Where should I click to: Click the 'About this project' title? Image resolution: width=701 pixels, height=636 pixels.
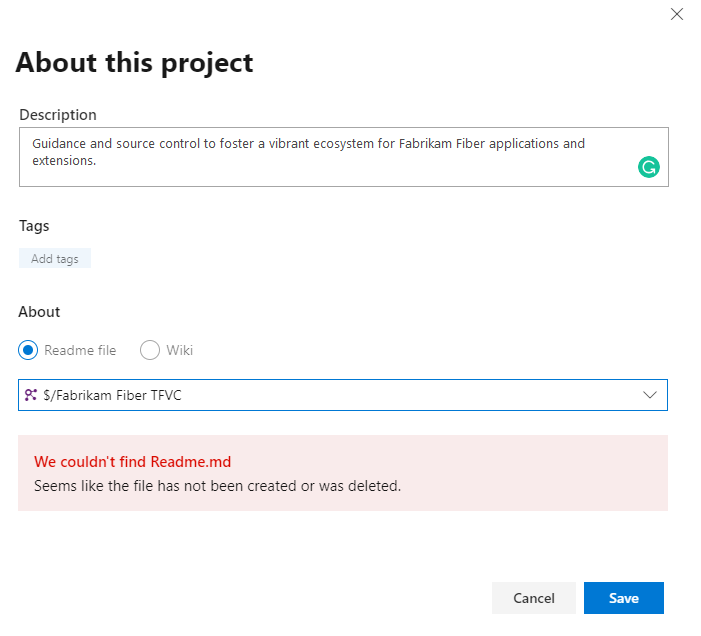(x=134, y=62)
